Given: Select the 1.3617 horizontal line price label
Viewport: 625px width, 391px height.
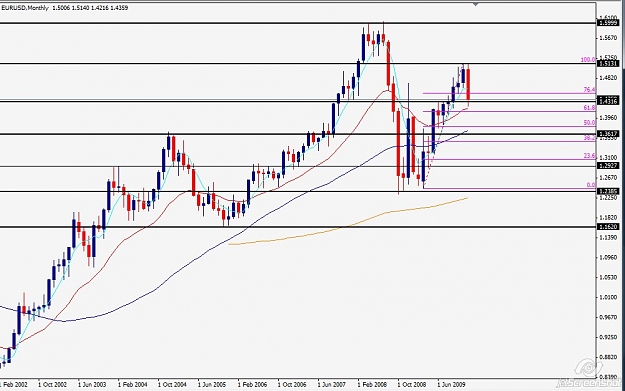Looking at the screenshot, I should (x=608, y=134).
